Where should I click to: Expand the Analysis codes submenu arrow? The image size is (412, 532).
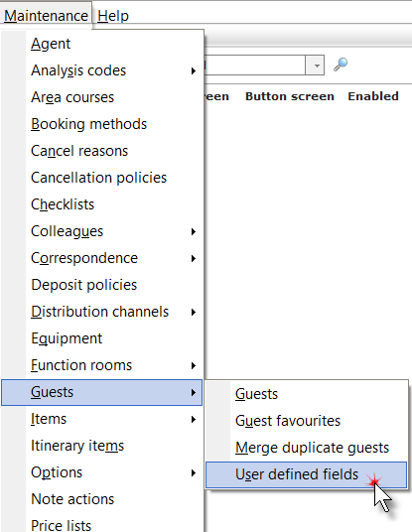tap(194, 70)
